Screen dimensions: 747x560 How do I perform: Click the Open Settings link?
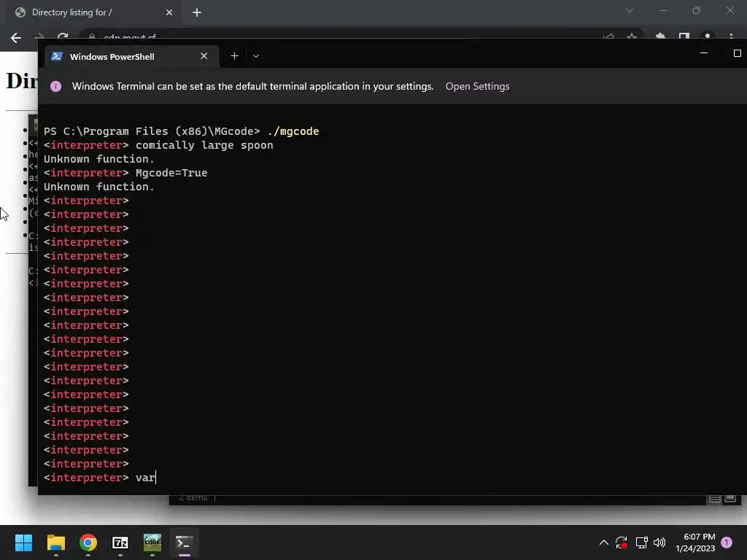(477, 86)
